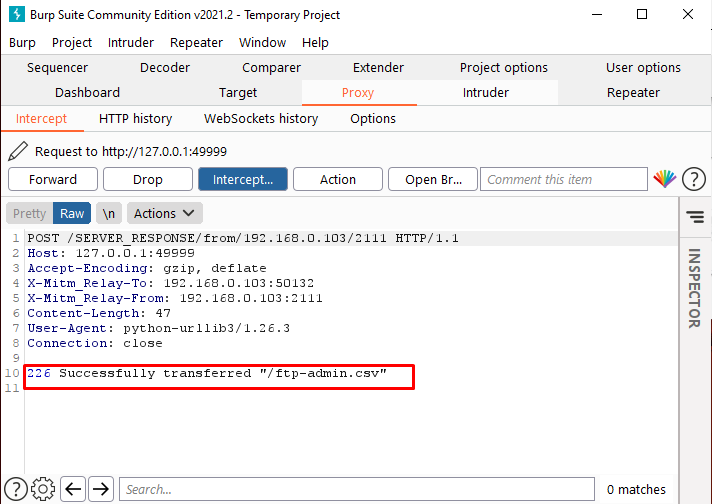The height and width of the screenshot is (504, 712).
Task: Click the Inspector hamburger lines icon
Action: pyautogui.click(x=695, y=216)
